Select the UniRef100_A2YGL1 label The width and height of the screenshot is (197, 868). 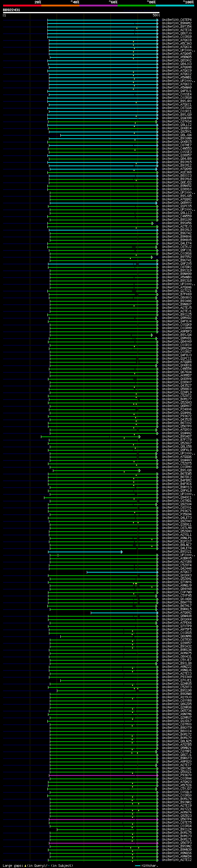[177, 535]
